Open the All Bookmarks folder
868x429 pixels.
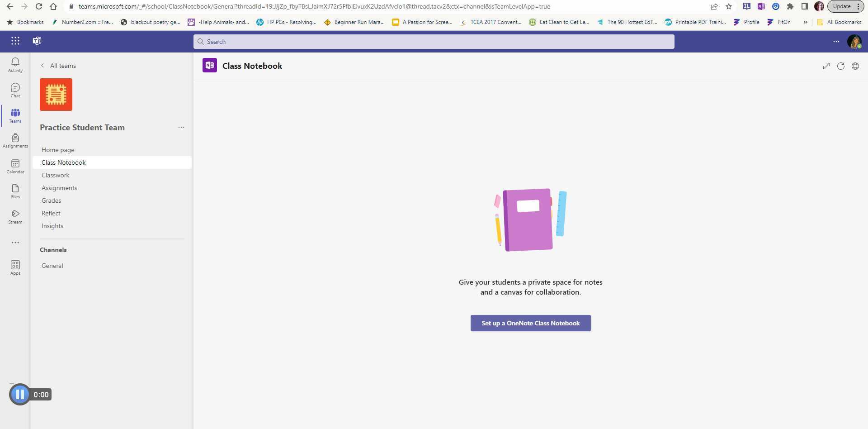point(839,22)
